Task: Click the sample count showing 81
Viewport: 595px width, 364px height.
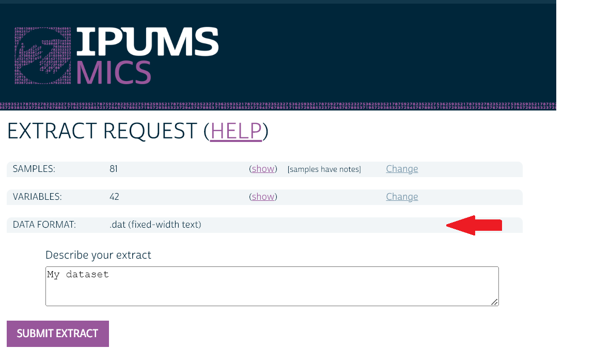Action: [x=114, y=169]
